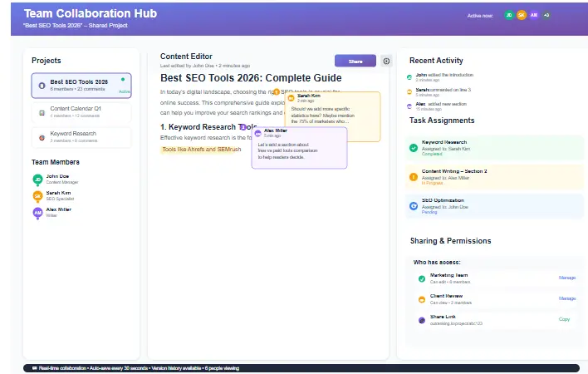Screen dimensions: 588x374
Task: Click the Best SEO Tools project icon
Action: click(x=42, y=86)
